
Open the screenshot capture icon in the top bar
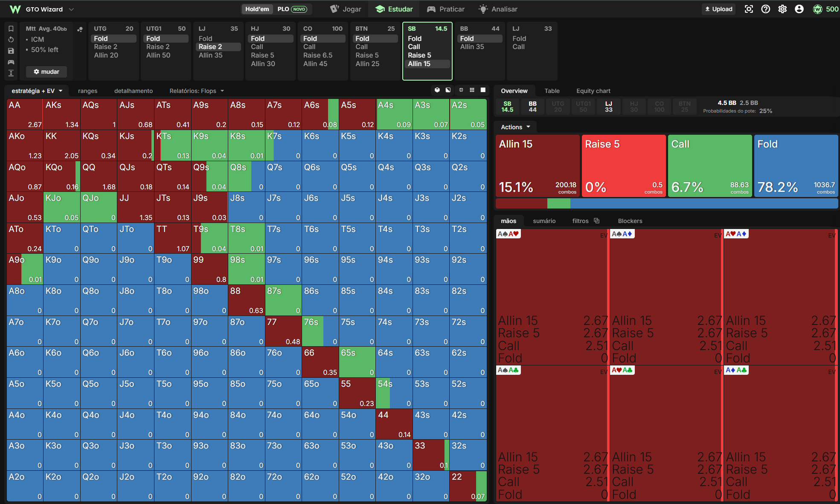(749, 9)
